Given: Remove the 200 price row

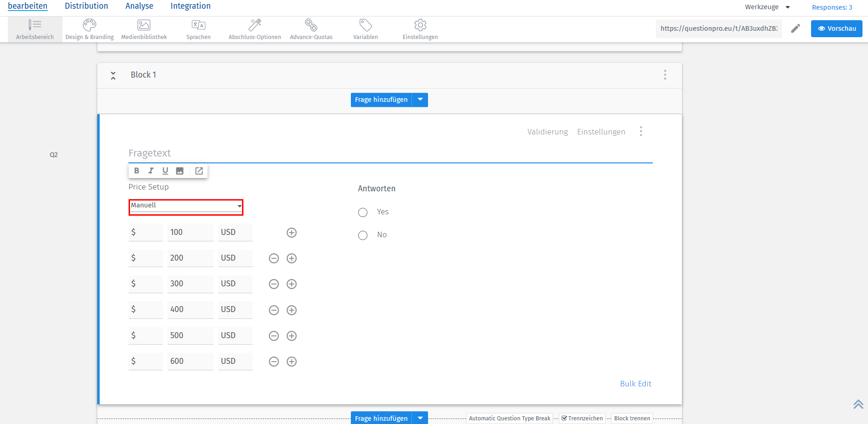Looking at the screenshot, I should tap(274, 258).
